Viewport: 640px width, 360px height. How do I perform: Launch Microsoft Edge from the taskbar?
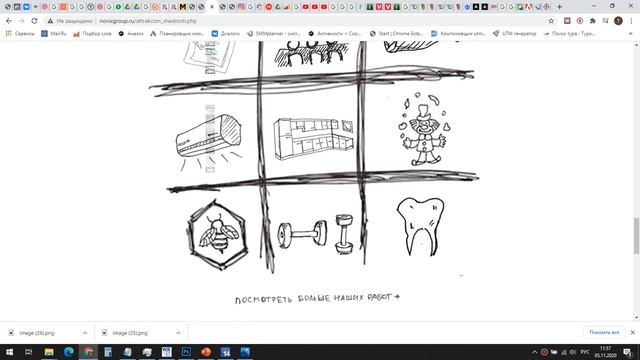point(69,352)
